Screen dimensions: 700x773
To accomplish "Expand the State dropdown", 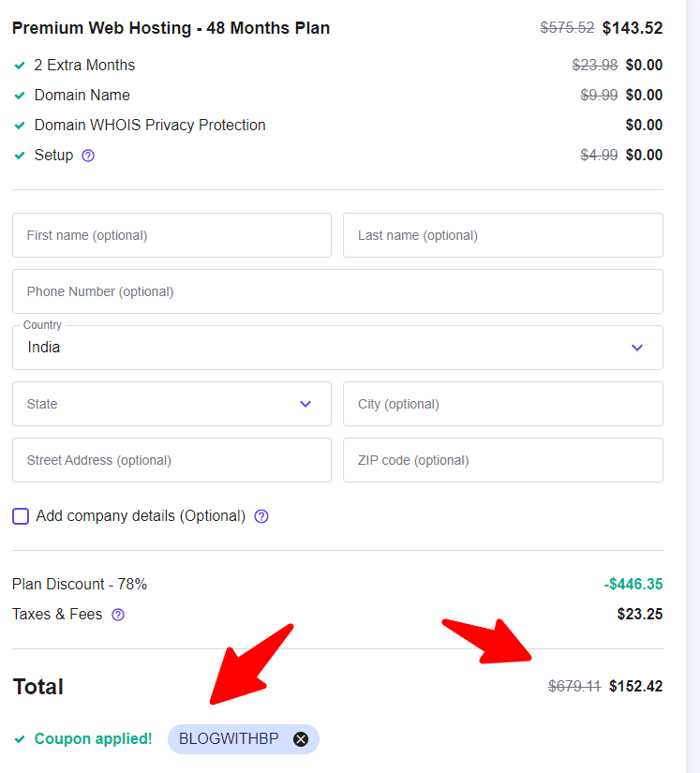I will point(171,404).
